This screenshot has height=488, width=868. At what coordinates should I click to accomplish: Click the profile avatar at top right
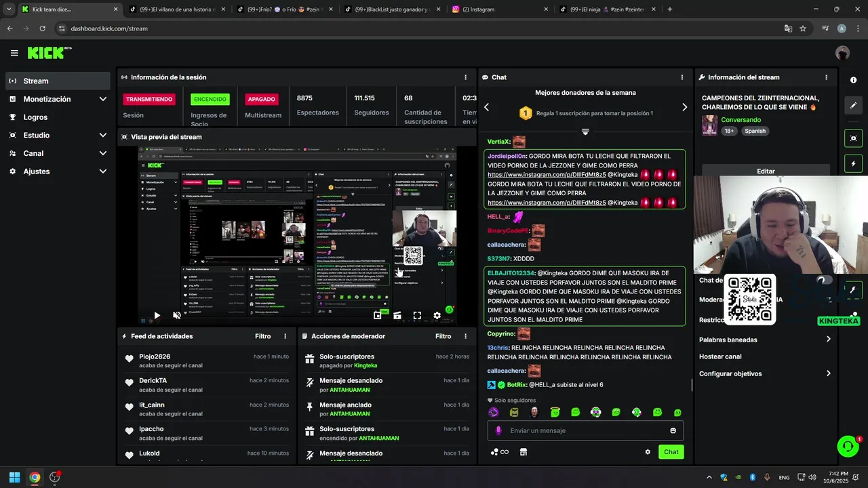click(x=843, y=53)
